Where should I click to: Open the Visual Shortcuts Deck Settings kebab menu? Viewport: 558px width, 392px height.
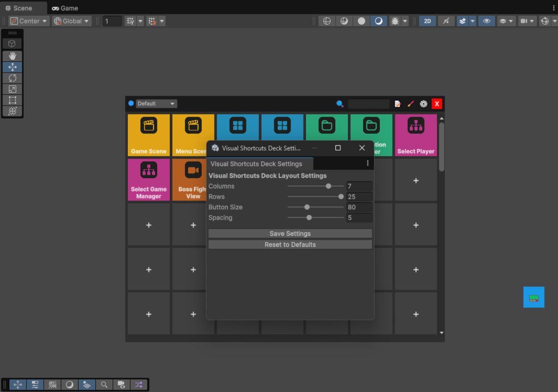point(368,163)
